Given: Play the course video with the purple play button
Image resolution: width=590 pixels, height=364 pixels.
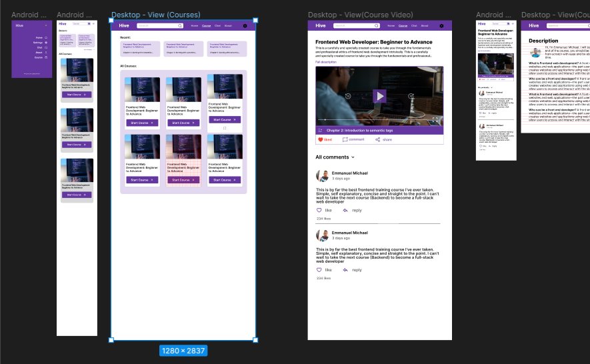Looking at the screenshot, I should [379, 97].
